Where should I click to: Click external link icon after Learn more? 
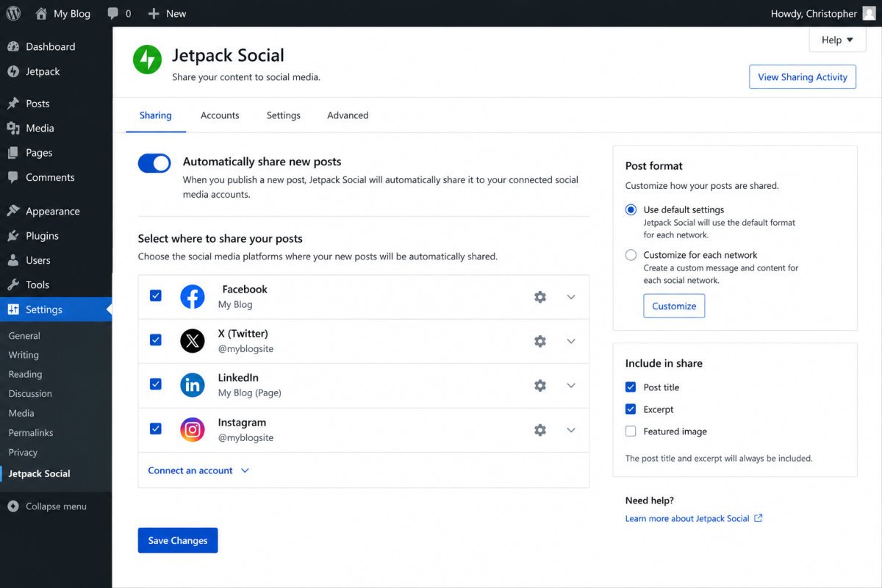759,518
